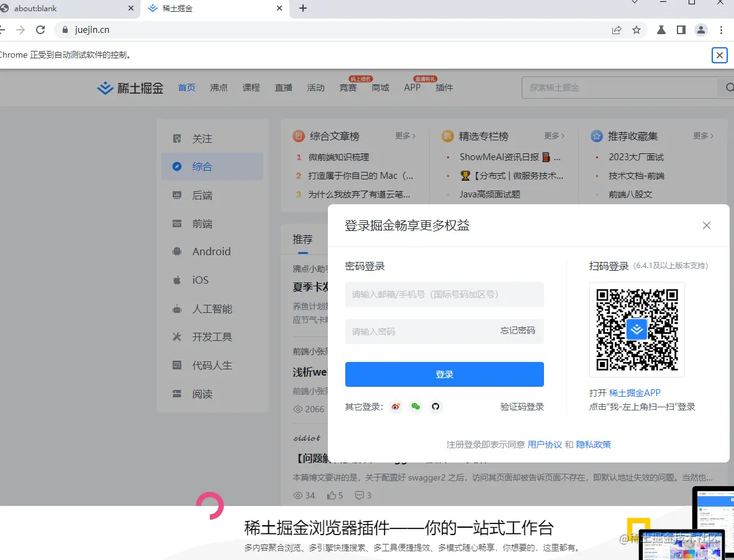Click the like thumbs-up icon showing 5
Image resolution: width=734 pixels, height=560 pixels.
point(332,495)
